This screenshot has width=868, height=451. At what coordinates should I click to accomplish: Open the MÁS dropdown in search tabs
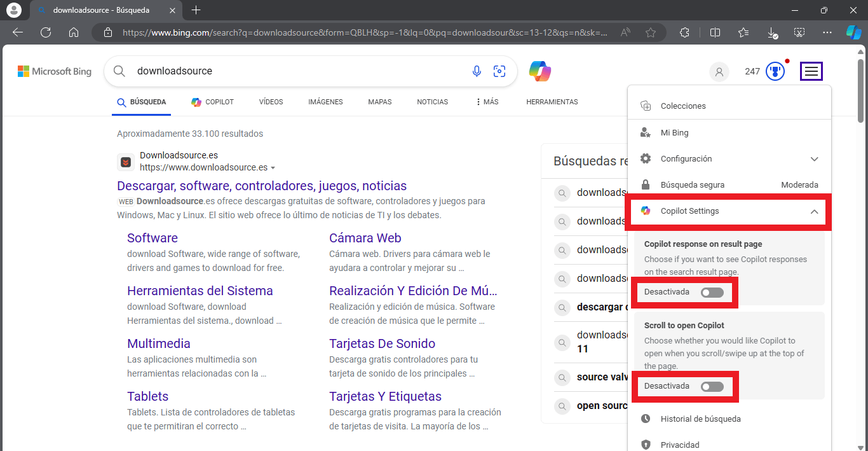(487, 102)
